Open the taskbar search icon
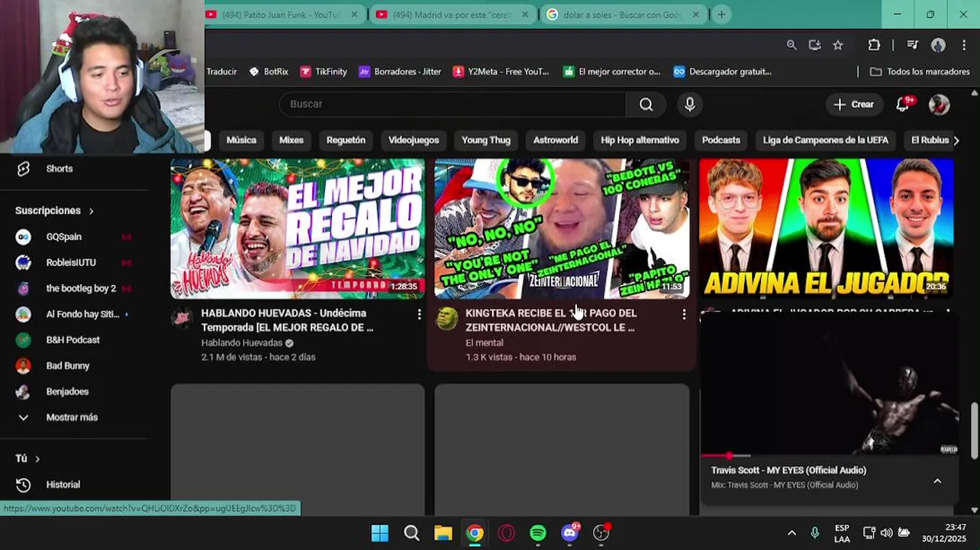This screenshot has height=550, width=980. [411, 532]
